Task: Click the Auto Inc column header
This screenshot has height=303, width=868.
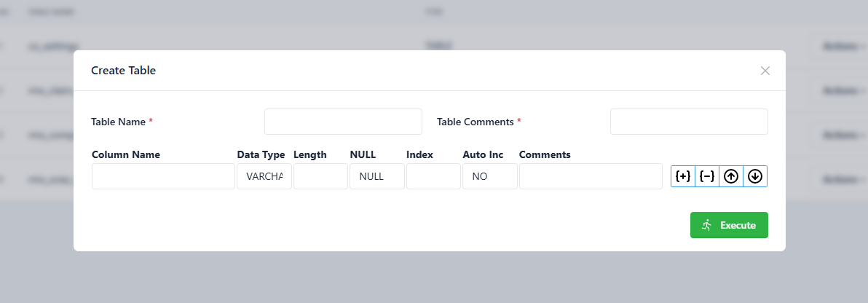Action: point(484,154)
